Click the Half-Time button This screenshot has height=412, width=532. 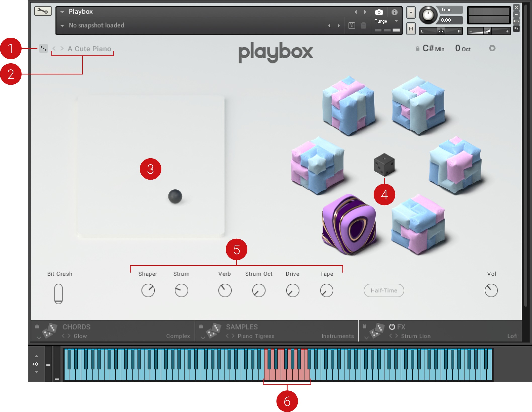click(x=384, y=290)
